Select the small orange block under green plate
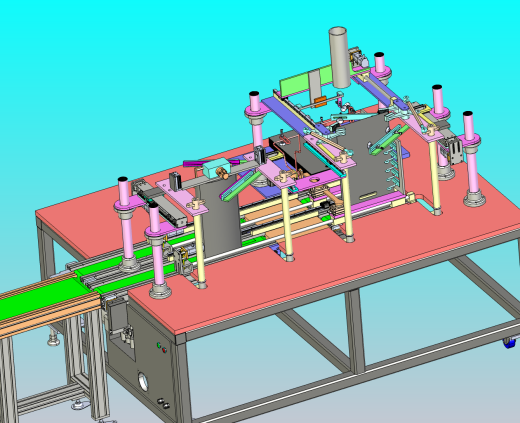 pyautogui.click(x=320, y=101)
